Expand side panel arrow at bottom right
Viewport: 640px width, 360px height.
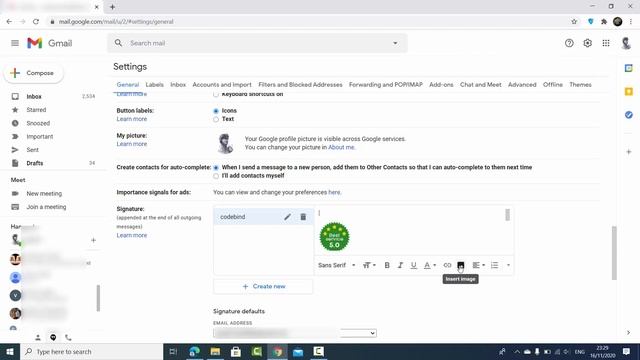628,333
